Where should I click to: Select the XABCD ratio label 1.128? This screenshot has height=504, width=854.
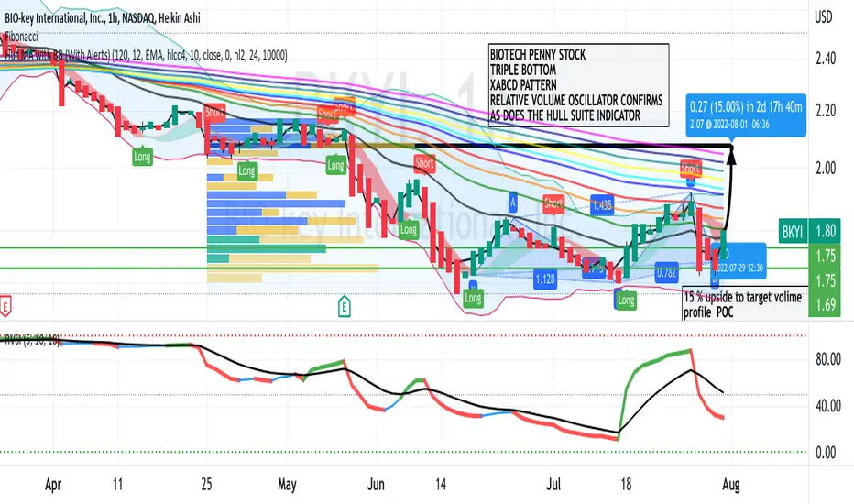[x=544, y=279]
